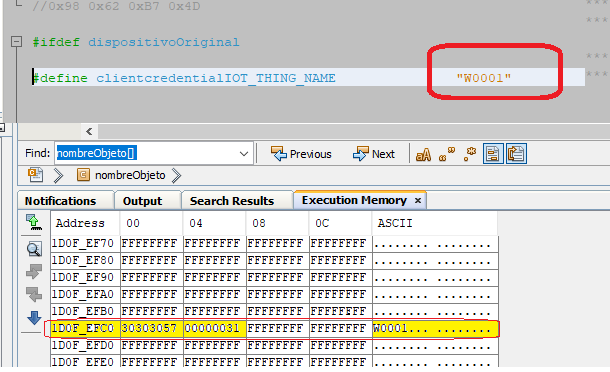This screenshot has height=372, width=610.
Task: Click the green upload memory icon
Action: tap(34, 223)
